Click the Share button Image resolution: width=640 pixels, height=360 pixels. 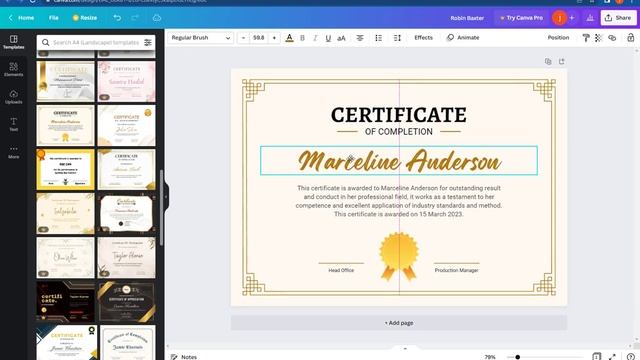(x=618, y=18)
